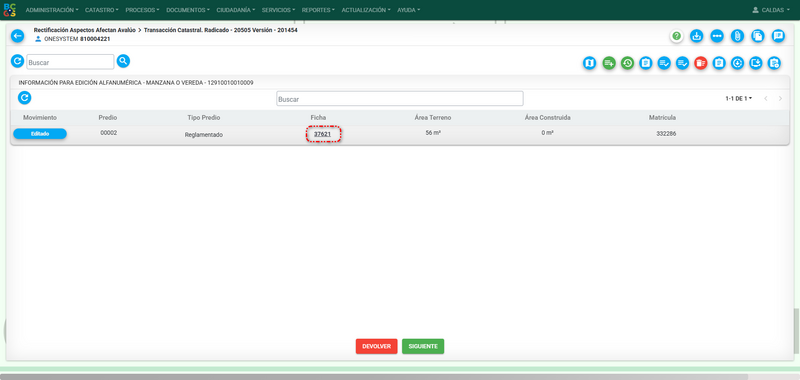The width and height of the screenshot is (800, 380).
Task: Click clipboard icon right of red delete icon
Action: click(x=719, y=63)
